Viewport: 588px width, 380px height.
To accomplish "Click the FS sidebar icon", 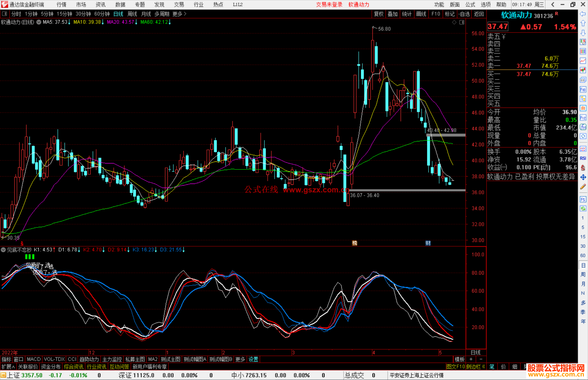I will pyautogui.click(x=583, y=199).
